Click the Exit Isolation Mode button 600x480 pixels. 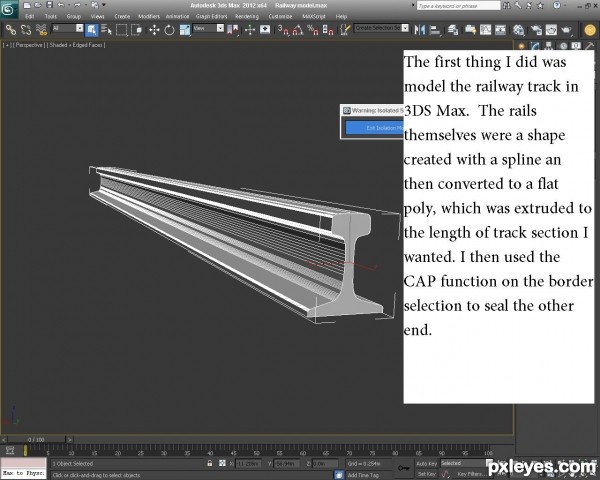click(375, 128)
